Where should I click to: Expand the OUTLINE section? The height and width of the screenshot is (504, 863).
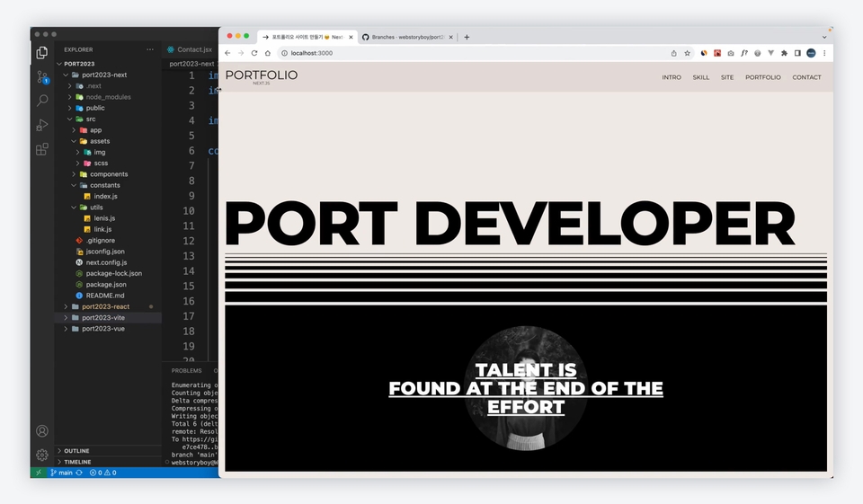click(x=76, y=451)
